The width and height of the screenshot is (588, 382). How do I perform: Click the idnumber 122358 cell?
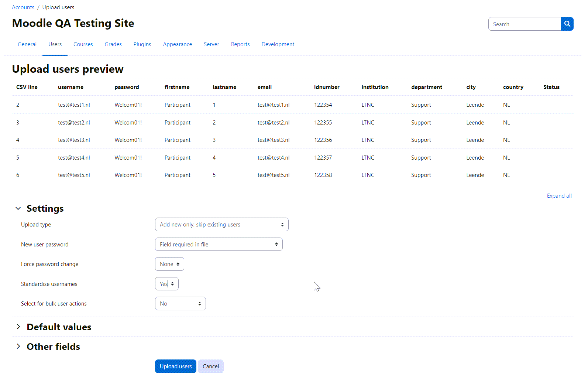[323, 175]
